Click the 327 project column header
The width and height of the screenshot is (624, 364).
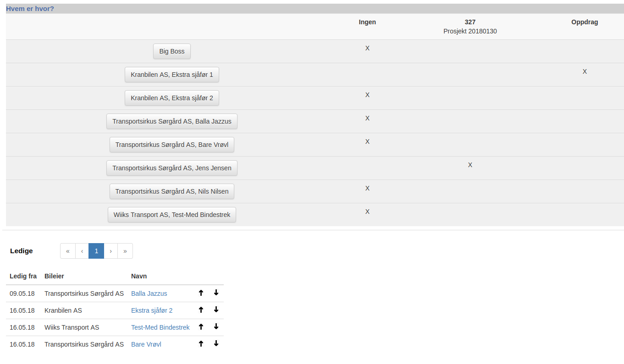pyautogui.click(x=470, y=22)
